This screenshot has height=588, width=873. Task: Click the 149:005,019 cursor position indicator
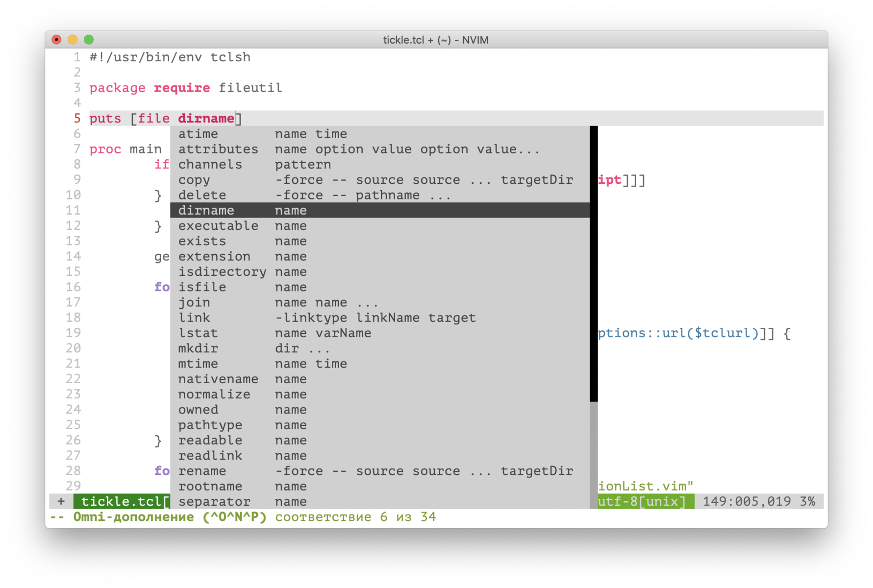pyautogui.click(x=747, y=501)
